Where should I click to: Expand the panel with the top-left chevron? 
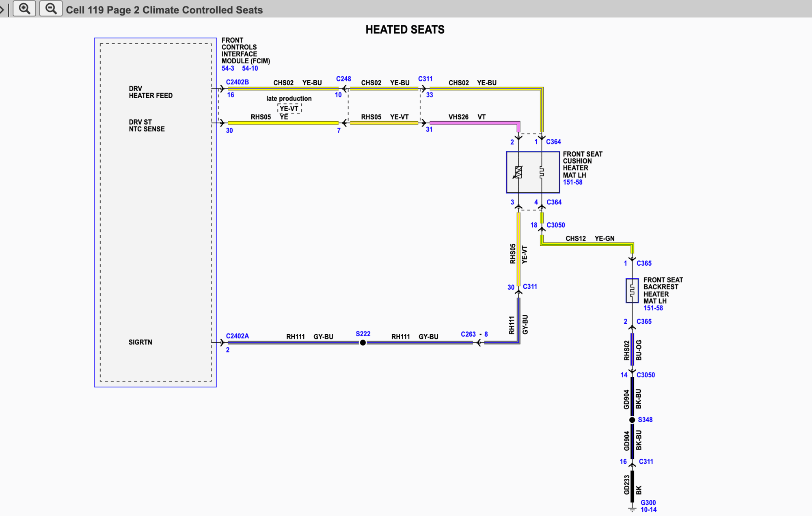(2, 9)
